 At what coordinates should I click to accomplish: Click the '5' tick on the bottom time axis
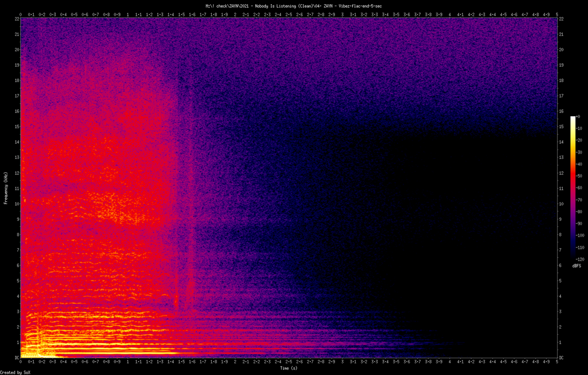557,362
